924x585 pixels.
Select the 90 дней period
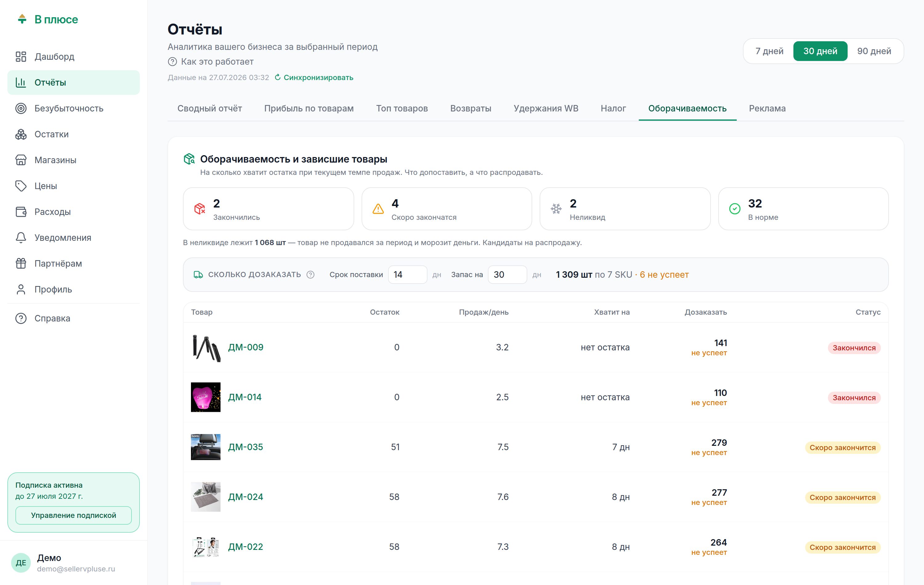point(874,51)
